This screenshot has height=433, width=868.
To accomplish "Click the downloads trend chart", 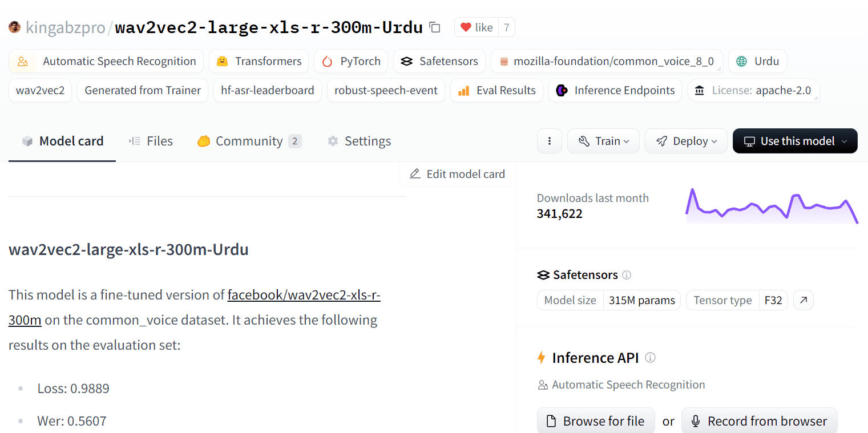I will tap(772, 205).
